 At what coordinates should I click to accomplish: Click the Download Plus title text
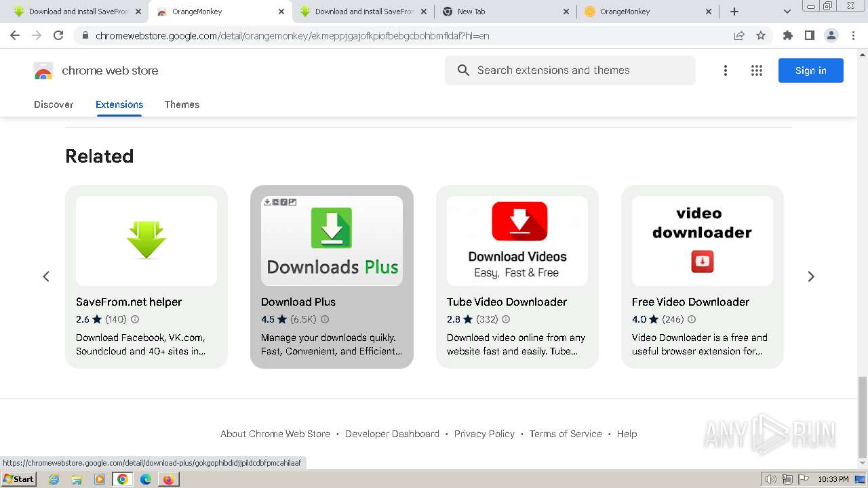click(298, 302)
